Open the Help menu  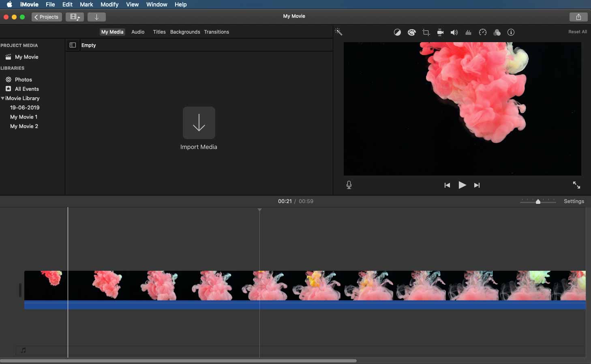pos(180,4)
